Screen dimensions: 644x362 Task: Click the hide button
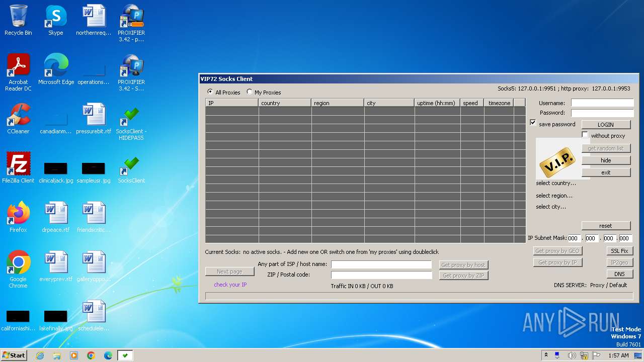tap(606, 160)
